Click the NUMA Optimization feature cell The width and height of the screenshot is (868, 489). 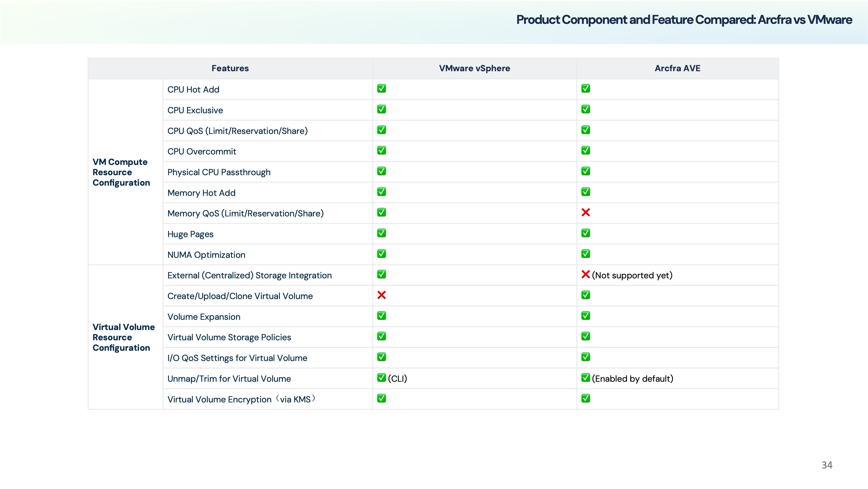(x=267, y=255)
